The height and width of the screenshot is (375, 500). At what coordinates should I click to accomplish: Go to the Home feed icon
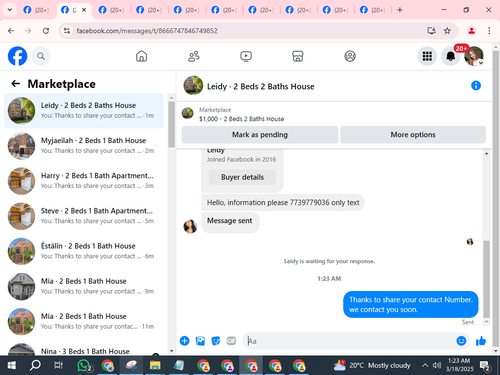point(141,56)
